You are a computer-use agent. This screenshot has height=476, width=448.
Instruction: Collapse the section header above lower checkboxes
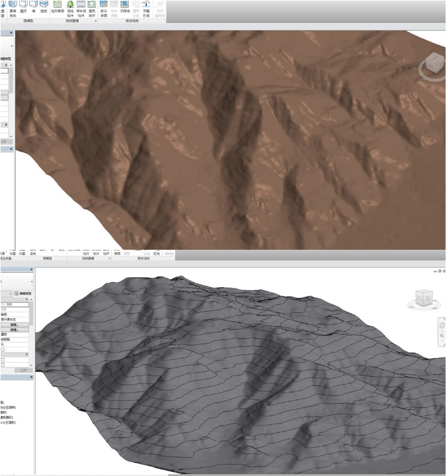pos(26,354)
